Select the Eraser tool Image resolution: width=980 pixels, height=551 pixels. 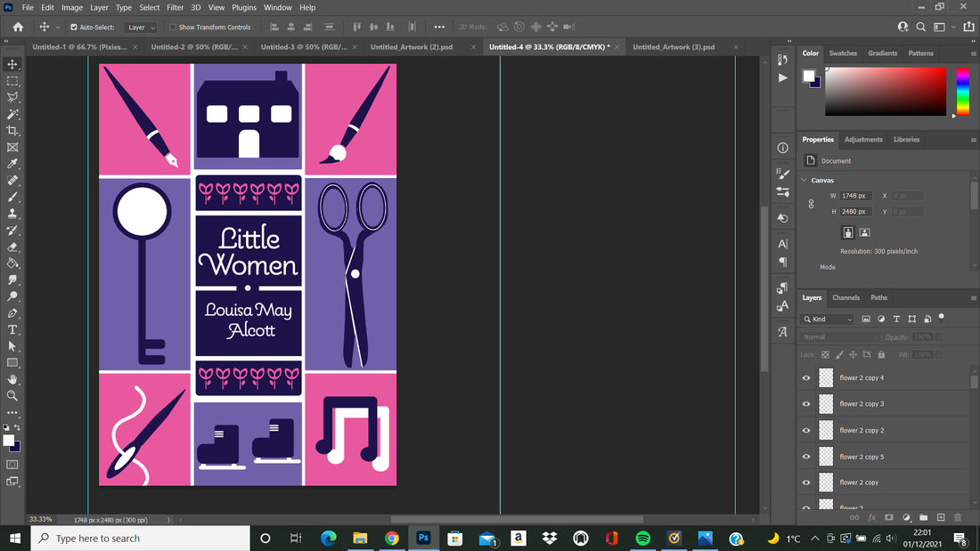click(x=12, y=247)
